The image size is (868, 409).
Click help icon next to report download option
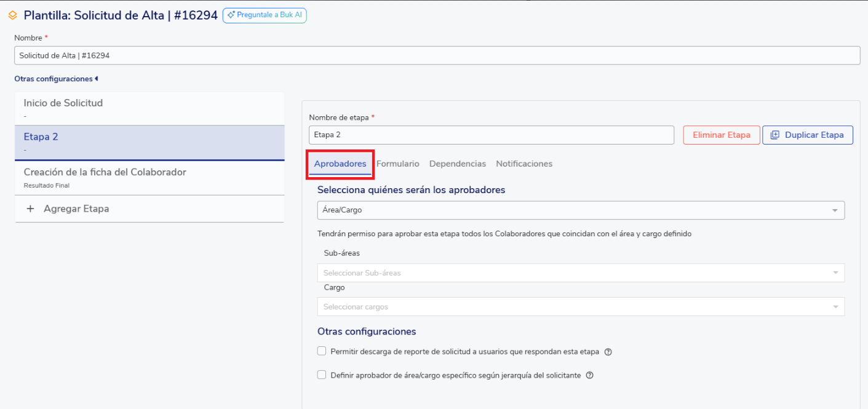pyautogui.click(x=608, y=352)
